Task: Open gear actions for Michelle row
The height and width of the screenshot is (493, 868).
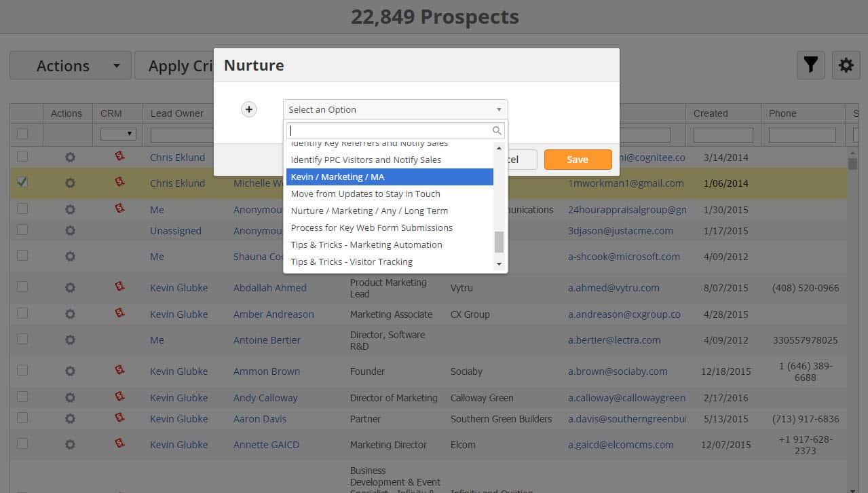Action: [x=70, y=183]
